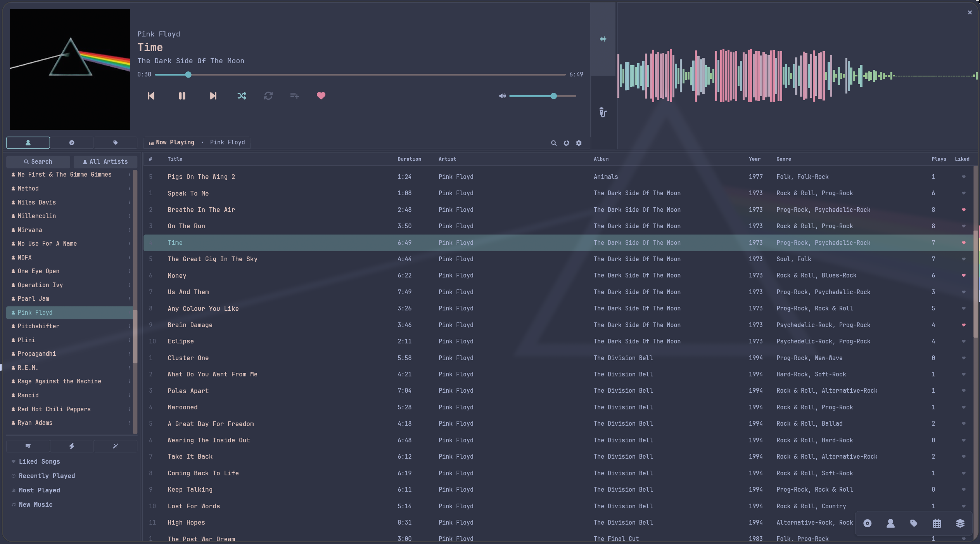Click the add-to-playlist icon
980x544 pixels.
[x=295, y=96]
